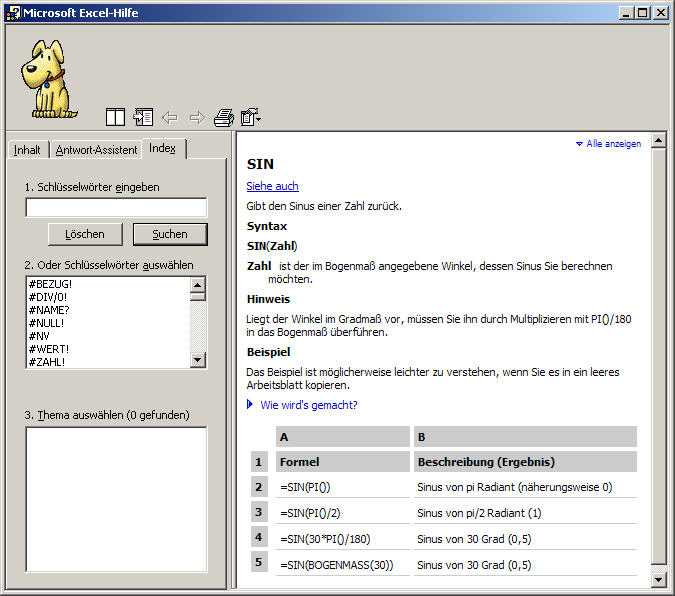675x596 pixels.
Task: Click the forward arrow in toolbar
Action: (x=196, y=117)
